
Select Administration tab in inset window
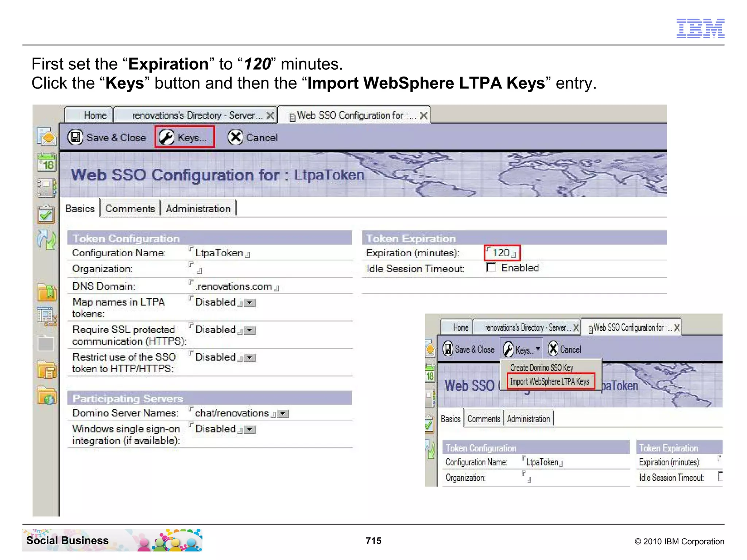[528, 419]
